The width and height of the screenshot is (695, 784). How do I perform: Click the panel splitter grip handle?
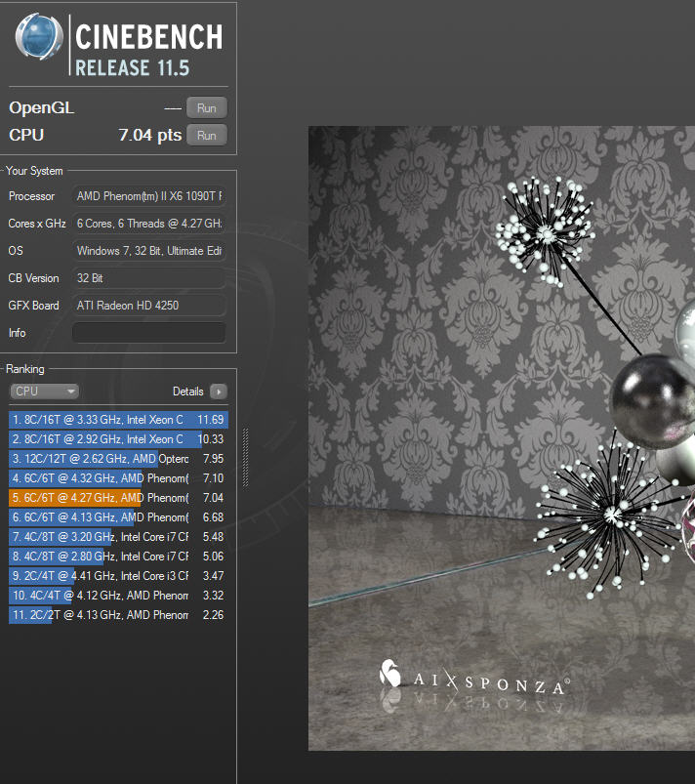coord(246,457)
